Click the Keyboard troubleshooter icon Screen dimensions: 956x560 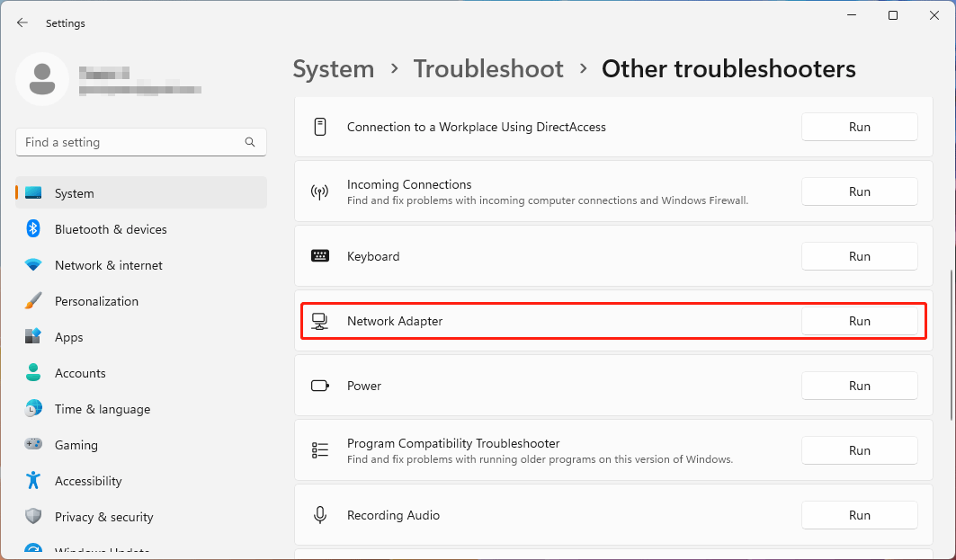tap(320, 256)
